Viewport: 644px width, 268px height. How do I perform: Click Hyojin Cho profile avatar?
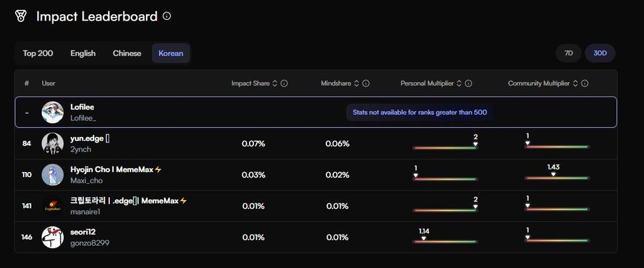pos(52,175)
